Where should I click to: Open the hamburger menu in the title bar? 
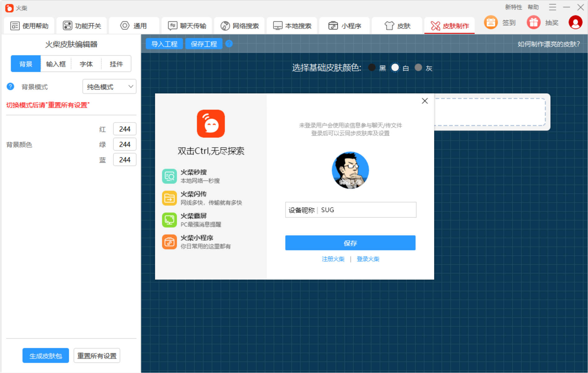point(552,7)
